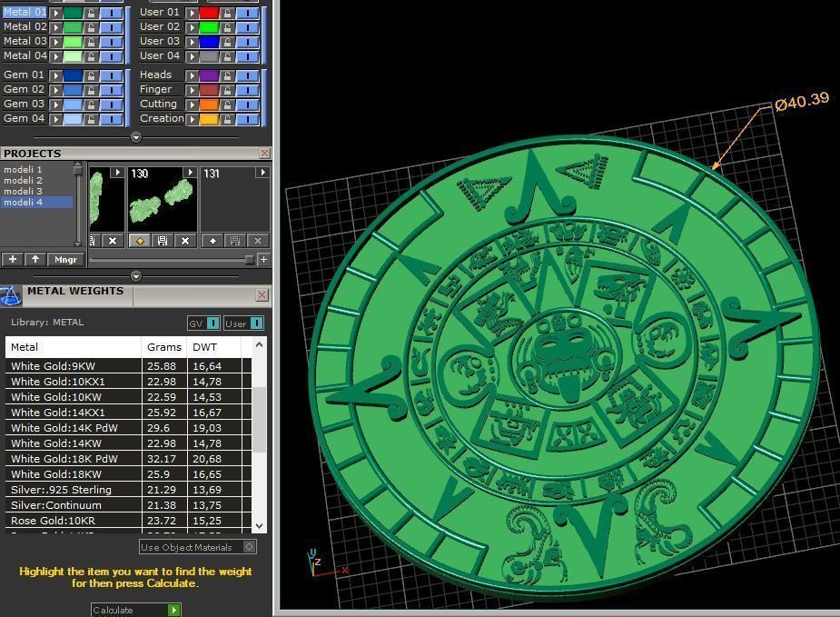
Task: Close the Metal Weights panel
Action: (262, 294)
